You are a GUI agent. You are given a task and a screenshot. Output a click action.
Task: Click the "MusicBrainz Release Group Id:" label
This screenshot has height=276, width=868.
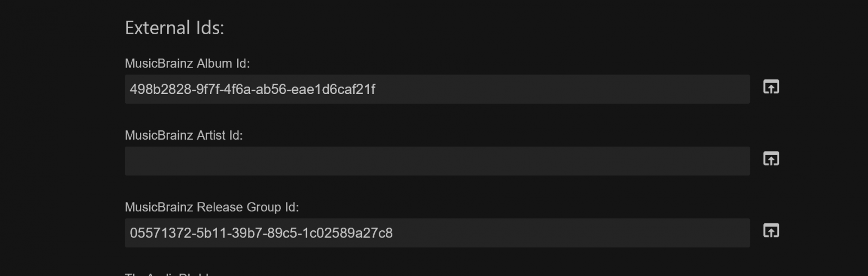click(212, 207)
